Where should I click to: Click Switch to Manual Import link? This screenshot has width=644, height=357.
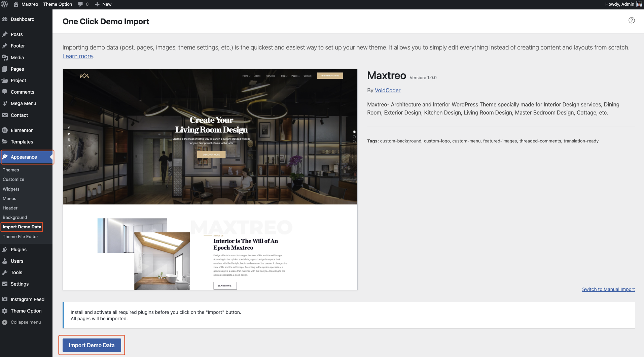tap(608, 289)
